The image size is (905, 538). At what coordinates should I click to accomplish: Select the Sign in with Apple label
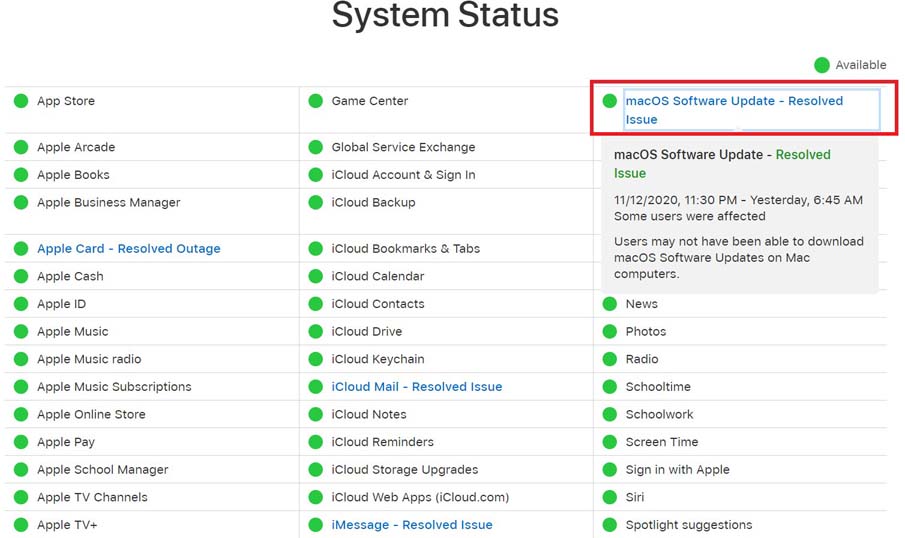pos(678,470)
